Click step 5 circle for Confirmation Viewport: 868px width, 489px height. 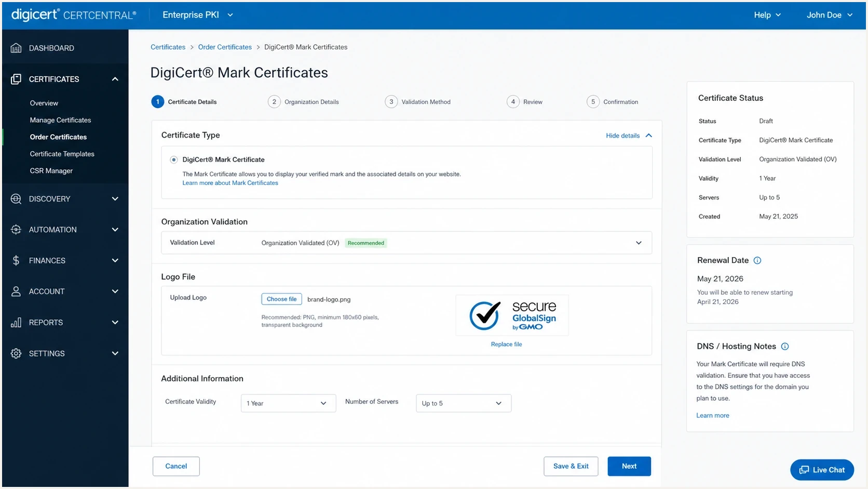coord(593,102)
